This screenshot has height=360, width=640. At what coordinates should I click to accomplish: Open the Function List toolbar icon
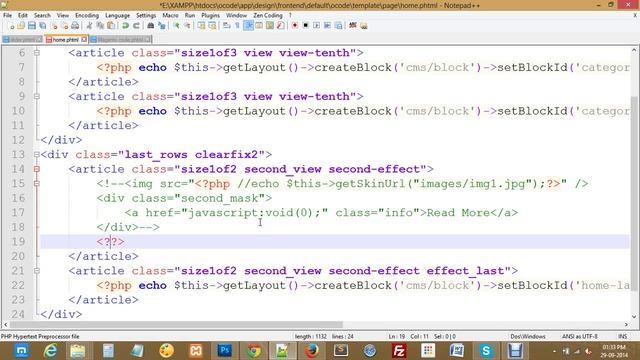(280, 26)
